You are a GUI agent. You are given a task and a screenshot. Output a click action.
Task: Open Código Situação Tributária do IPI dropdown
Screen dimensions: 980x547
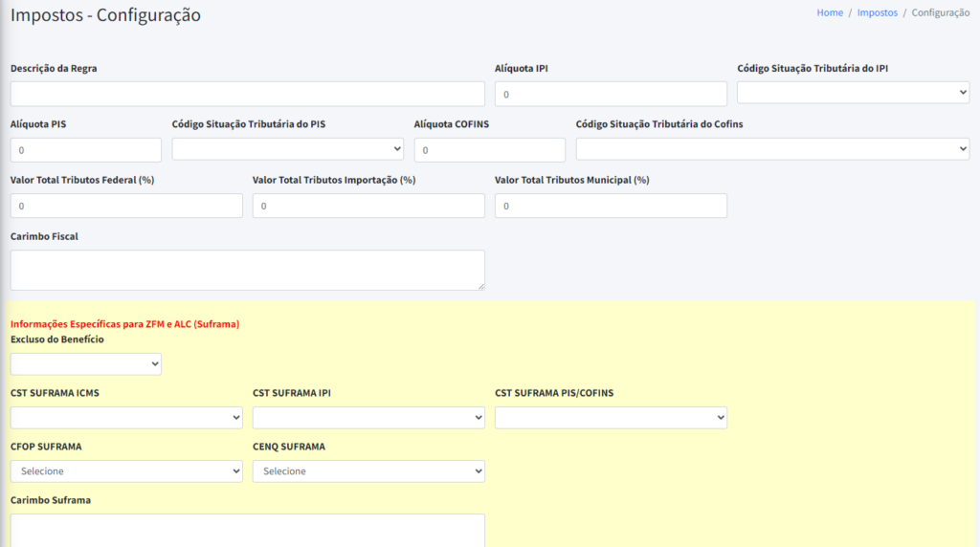[x=853, y=93]
